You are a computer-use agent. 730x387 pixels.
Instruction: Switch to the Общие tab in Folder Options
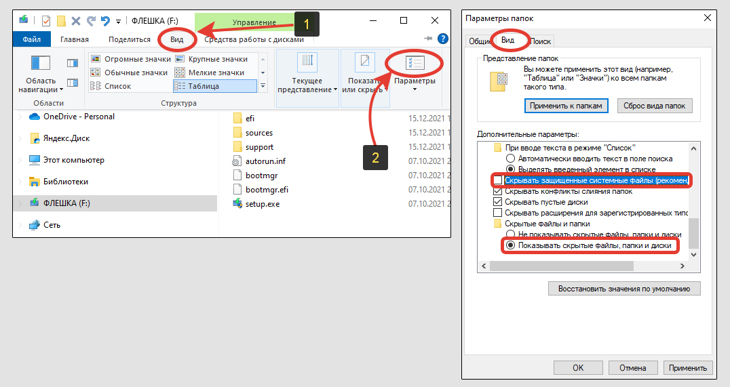click(479, 41)
